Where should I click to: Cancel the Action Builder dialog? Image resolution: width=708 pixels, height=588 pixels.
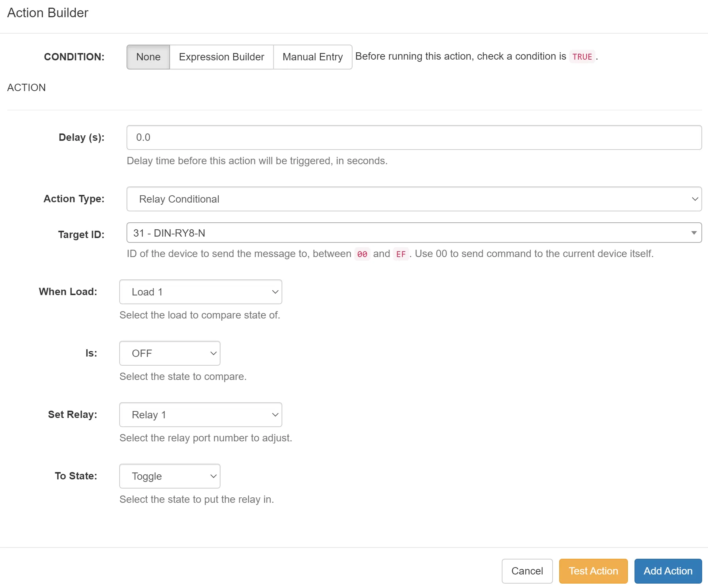(527, 571)
